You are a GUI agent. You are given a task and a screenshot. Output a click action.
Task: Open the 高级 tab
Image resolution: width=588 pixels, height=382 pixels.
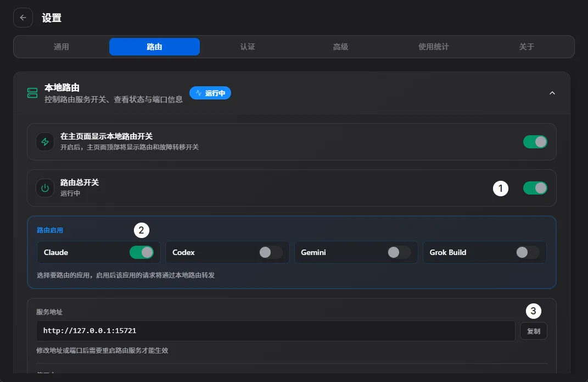(x=340, y=47)
